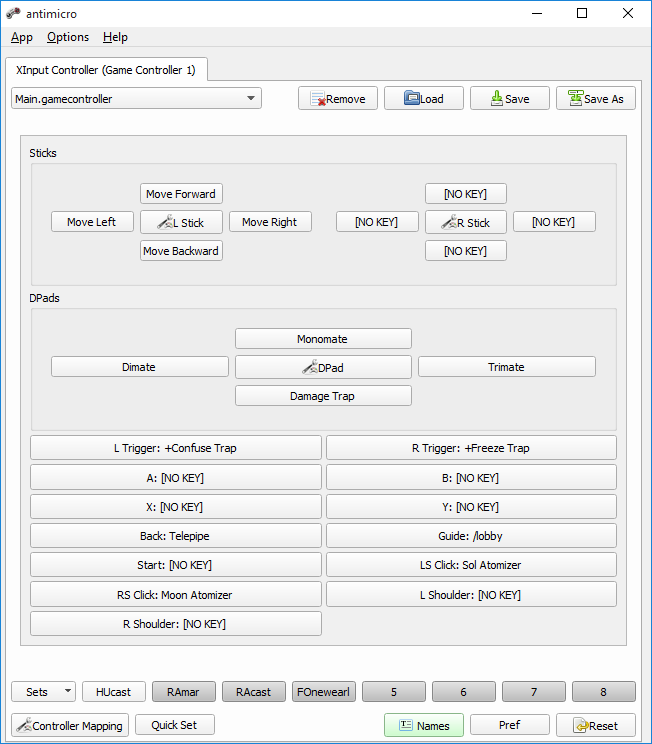Click LS Click: Sol Atomizer button

(471, 565)
